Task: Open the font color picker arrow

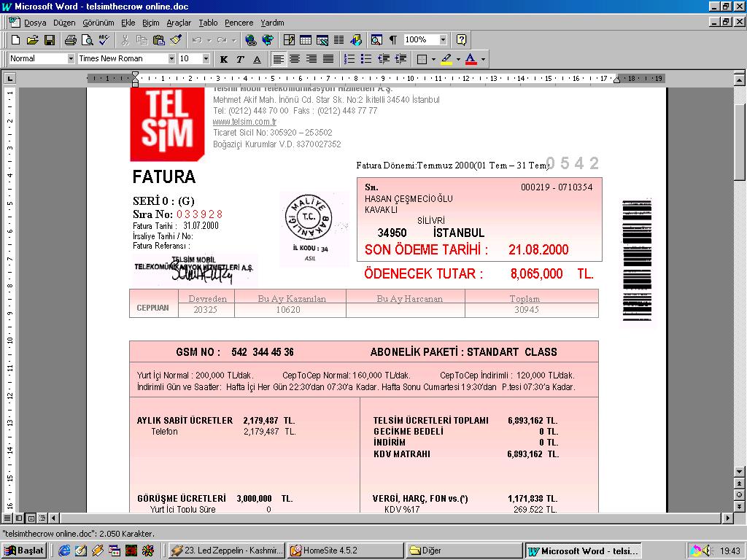Action: pyautogui.click(x=482, y=59)
